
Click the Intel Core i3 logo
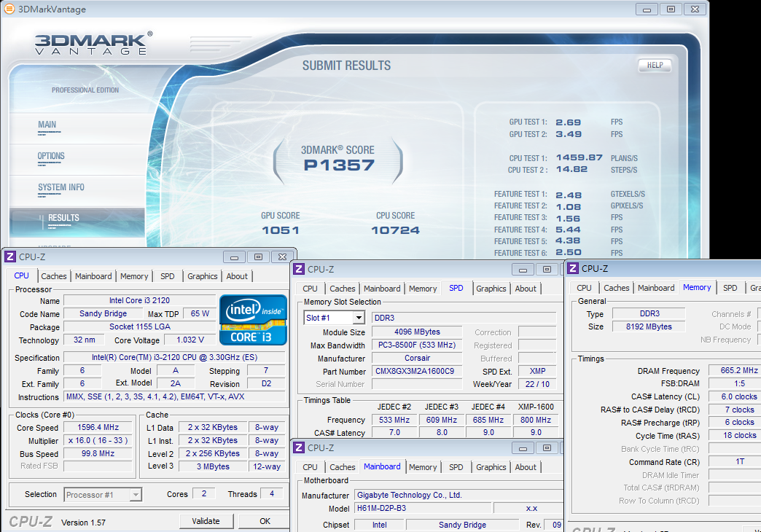[x=253, y=319]
